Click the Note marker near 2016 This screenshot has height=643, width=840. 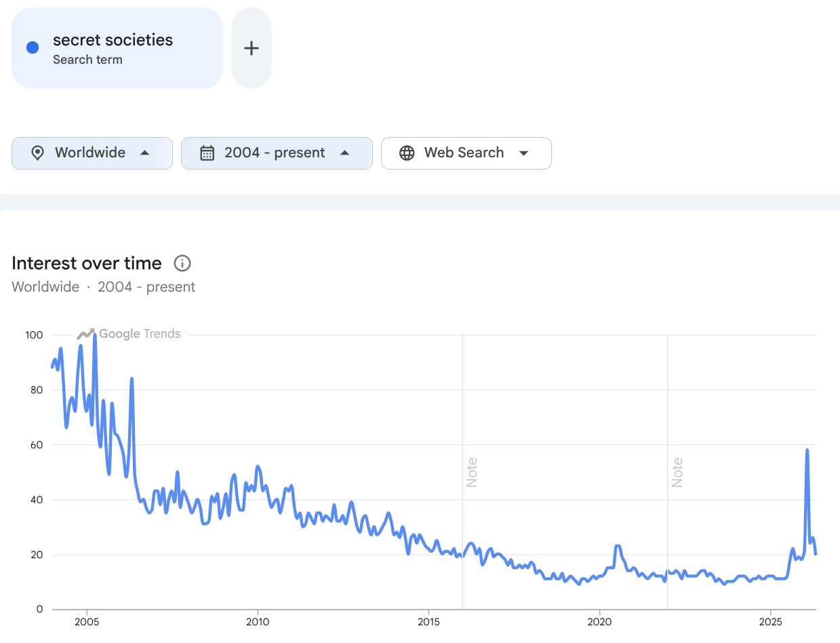click(472, 472)
